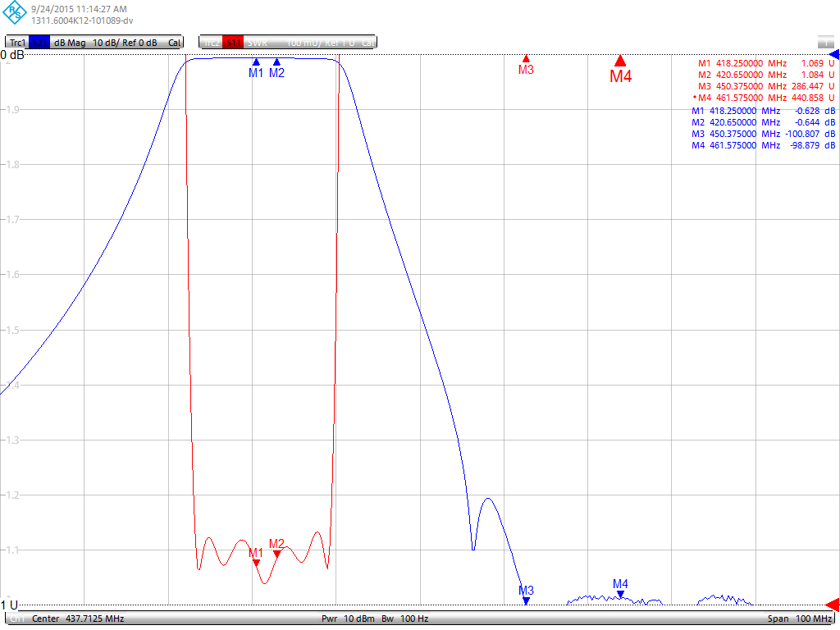Click the Center 437.7125 MHz readout
This screenshot has height=630, width=840.
coord(78,619)
